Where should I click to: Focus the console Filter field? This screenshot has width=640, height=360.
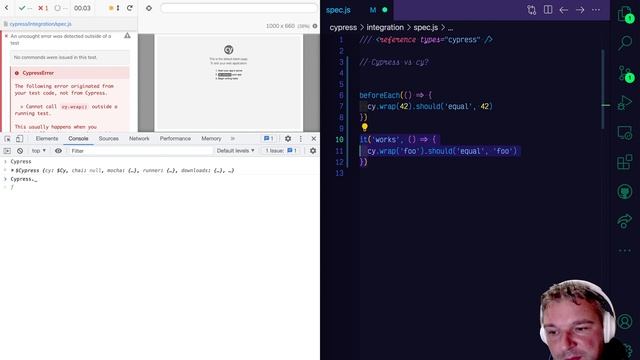coord(140,151)
